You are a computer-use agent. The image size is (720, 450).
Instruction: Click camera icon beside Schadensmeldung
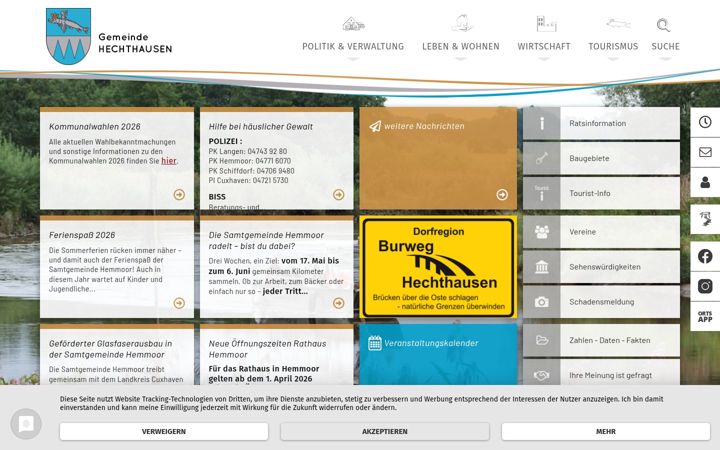click(541, 302)
